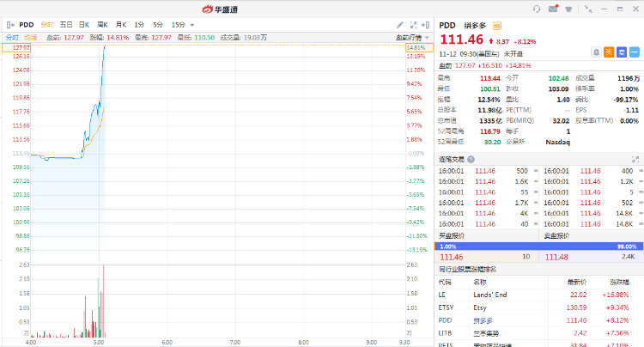Switch to the 日K chart tab
The image size is (644, 347).
coord(84,26)
